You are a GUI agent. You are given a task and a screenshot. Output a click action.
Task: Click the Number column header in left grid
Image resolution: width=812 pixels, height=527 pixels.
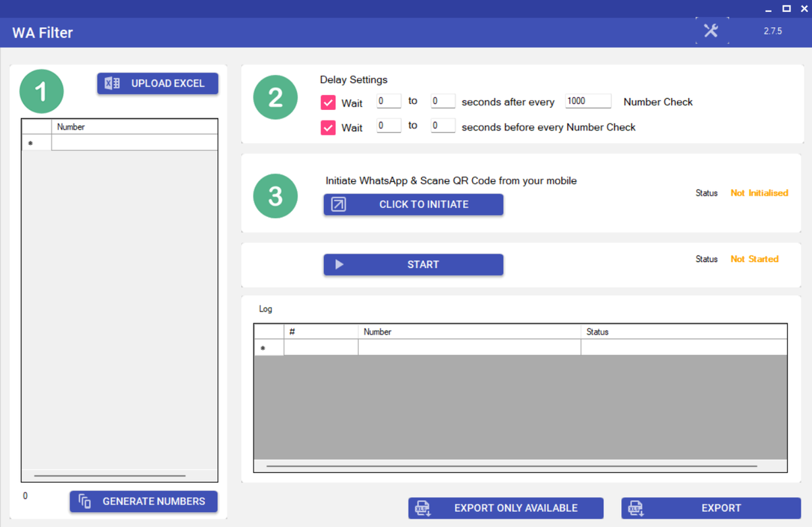(134, 126)
